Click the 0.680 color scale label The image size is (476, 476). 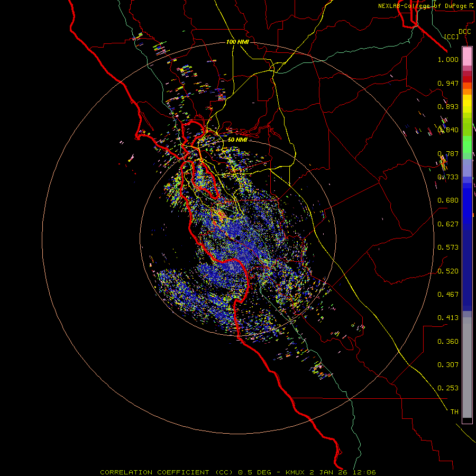[x=448, y=200]
